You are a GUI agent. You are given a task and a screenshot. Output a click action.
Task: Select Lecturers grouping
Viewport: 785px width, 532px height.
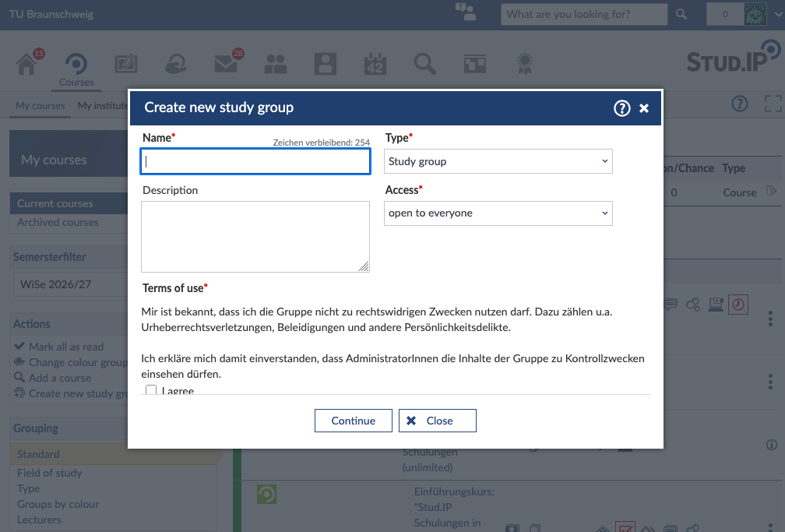coord(39,520)
